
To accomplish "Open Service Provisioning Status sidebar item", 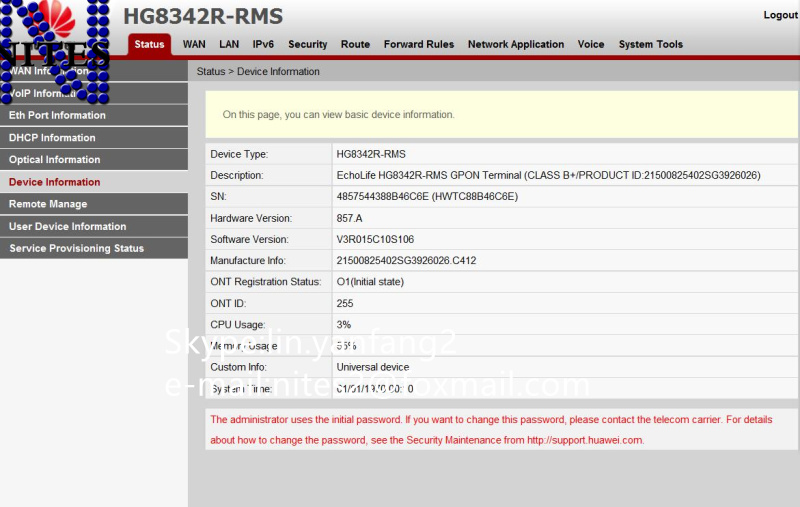I will [x=94, y=248].
